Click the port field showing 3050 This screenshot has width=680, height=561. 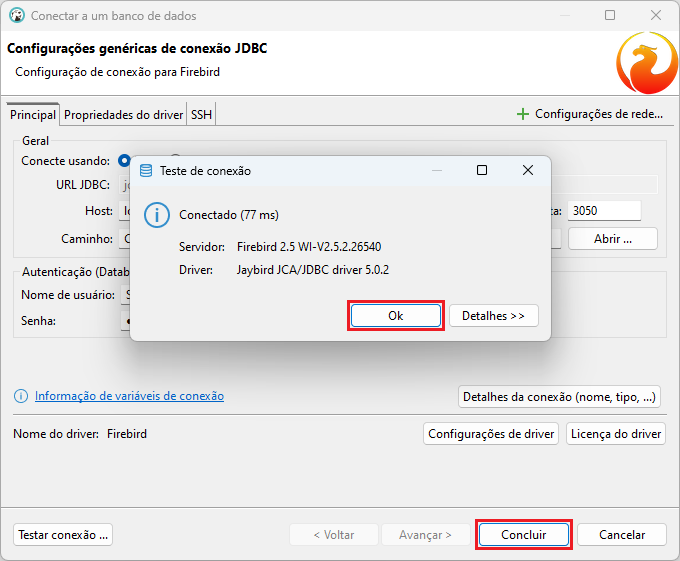[x=604, y=211]
